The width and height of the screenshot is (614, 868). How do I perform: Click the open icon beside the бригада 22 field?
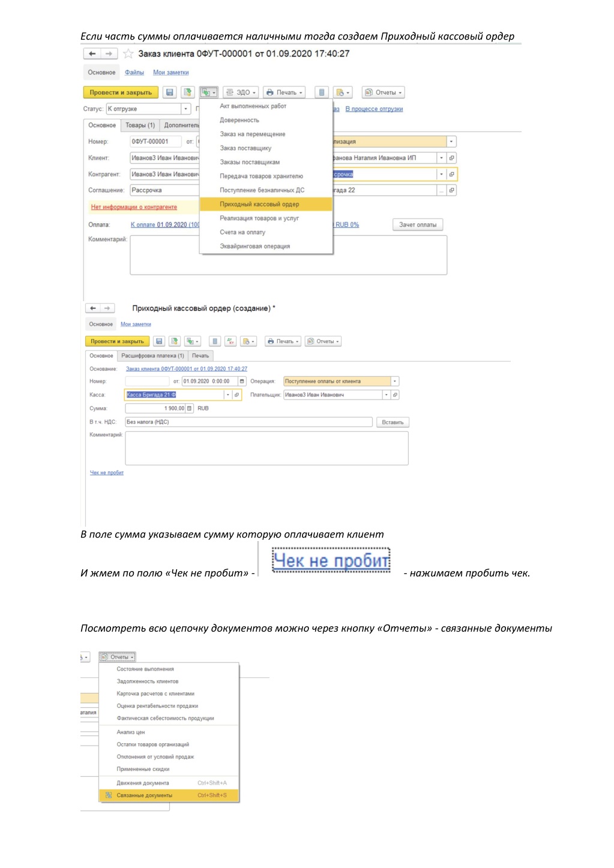pos(452,190)
